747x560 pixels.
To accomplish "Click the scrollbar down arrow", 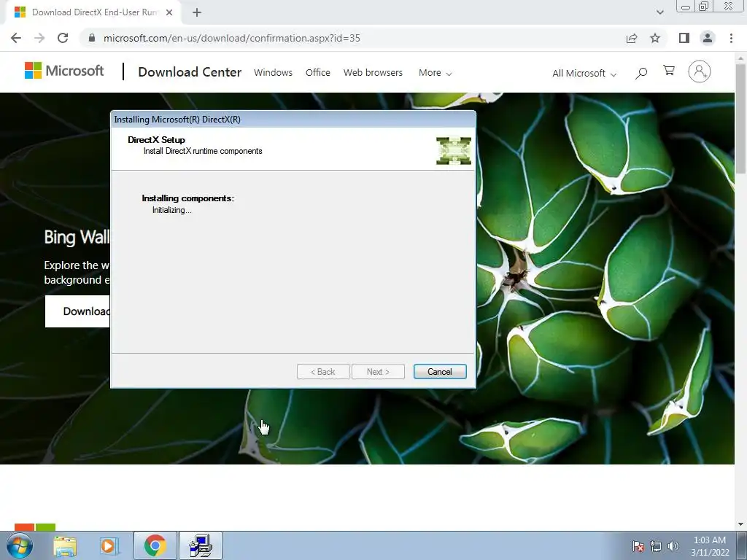I will (740, 524).
